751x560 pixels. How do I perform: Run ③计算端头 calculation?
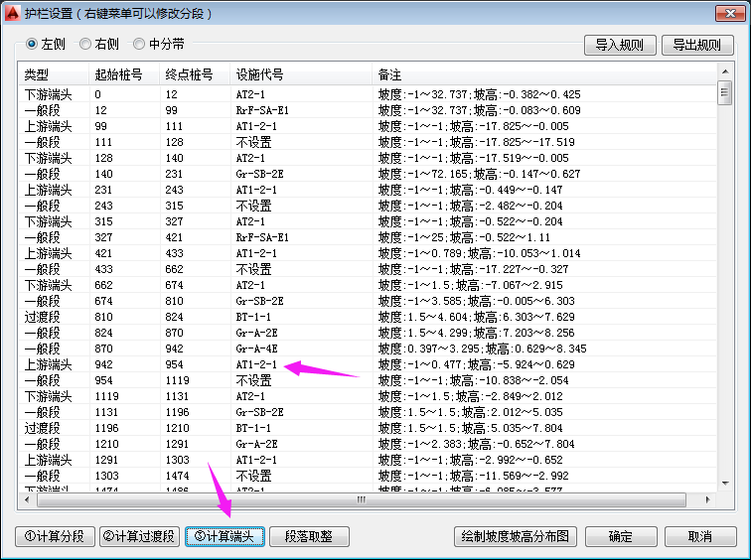225,536
